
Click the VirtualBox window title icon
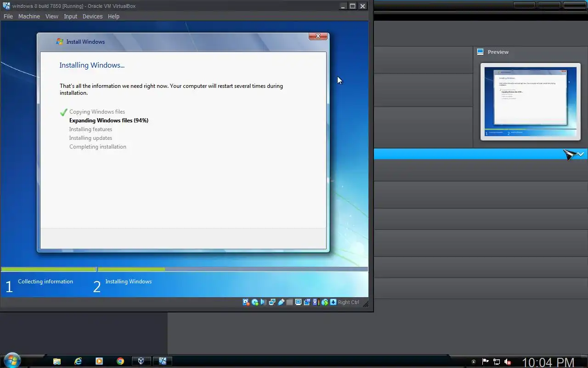pos(6,6)
